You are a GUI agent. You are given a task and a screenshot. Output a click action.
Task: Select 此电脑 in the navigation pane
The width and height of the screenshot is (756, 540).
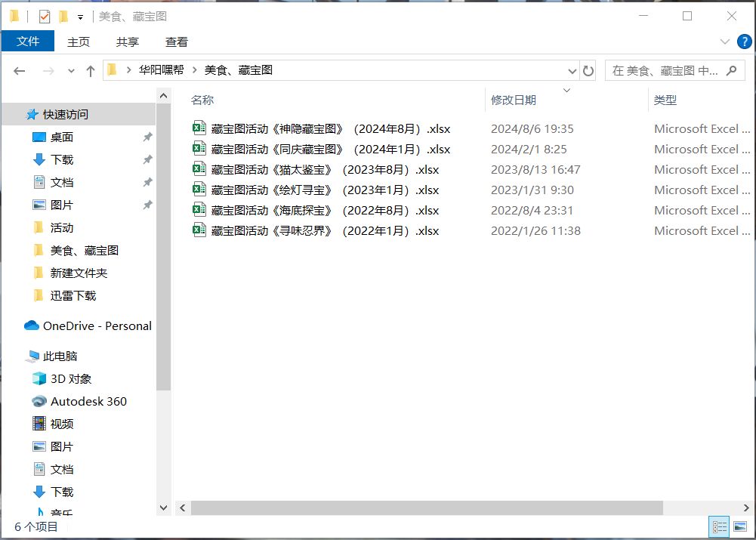click(x=60, y=356)
